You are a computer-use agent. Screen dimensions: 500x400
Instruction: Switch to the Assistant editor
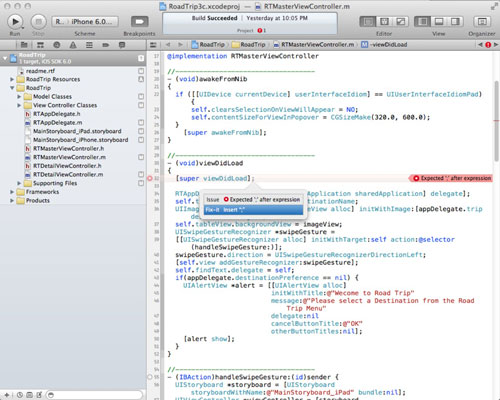click(x=384, y=22)
